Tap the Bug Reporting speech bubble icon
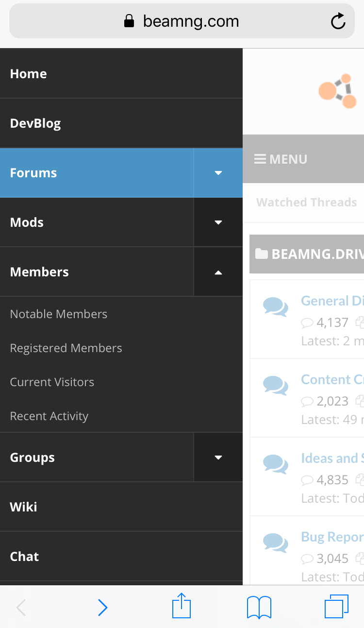The height and width of the screenshot is (628, 364). pos(275,543)
